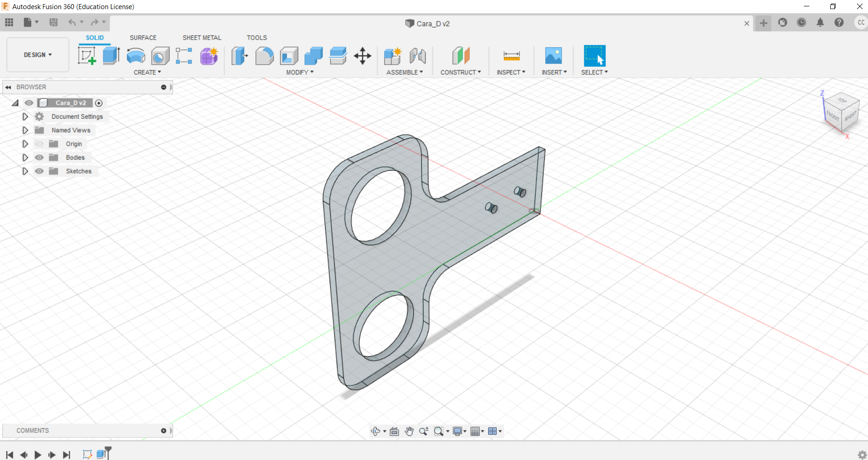Select the Revolve tool
The height and width of the screenshot is (460, 868).
pos(136,56)
